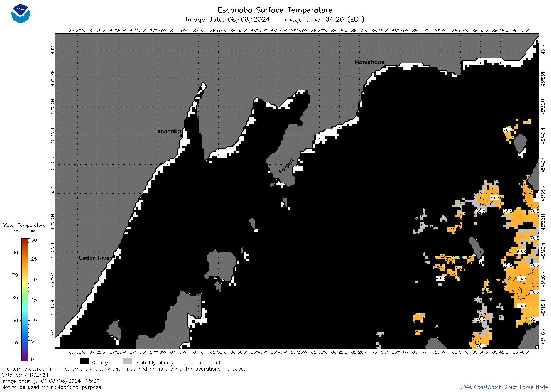Click the Escanaba city label
Image resolution: width=551 pixels, height=392 pixels.
[x=167, y=131]
